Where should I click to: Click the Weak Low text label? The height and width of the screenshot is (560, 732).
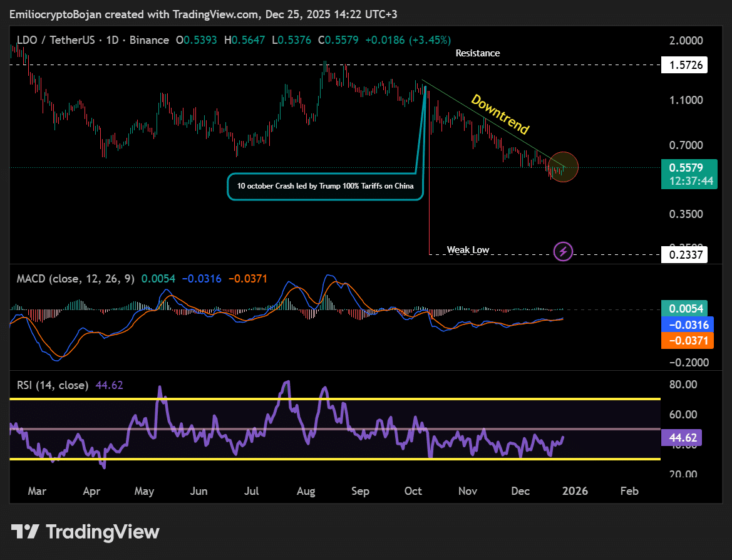coord(468,250)
